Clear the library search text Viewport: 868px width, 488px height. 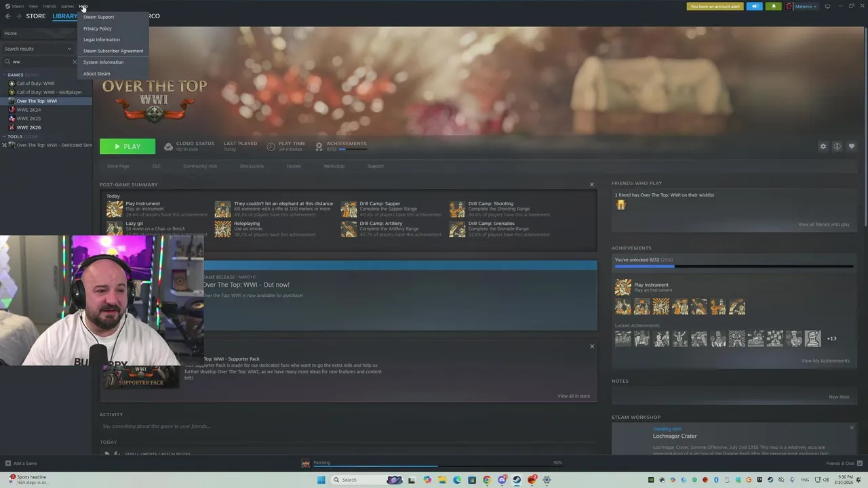(x=75, y=62)
